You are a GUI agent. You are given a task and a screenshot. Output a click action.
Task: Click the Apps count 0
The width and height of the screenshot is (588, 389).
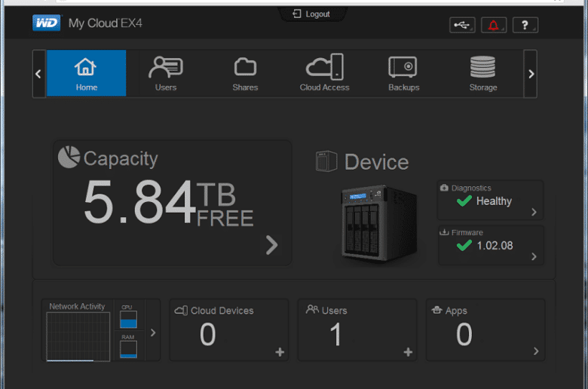(464, 334)
